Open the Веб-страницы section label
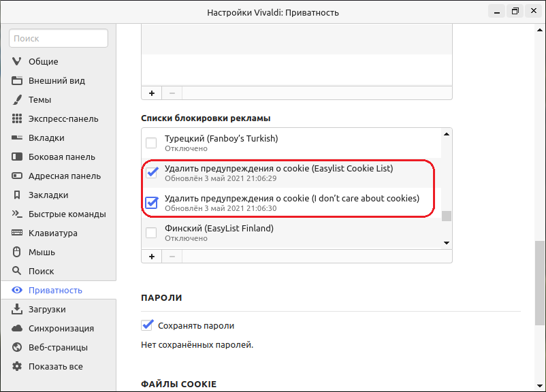The width and height of the screenshot is (546, 392). pos(58,348)
